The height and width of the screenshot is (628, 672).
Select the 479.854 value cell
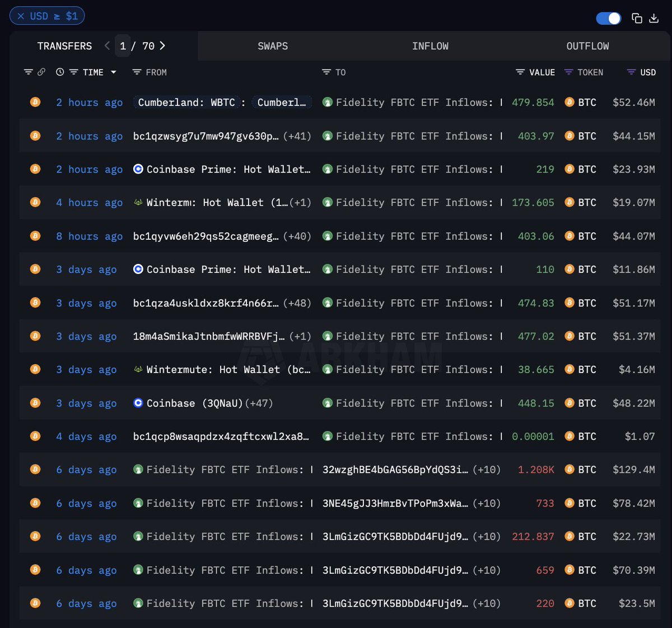pos(533,103)
